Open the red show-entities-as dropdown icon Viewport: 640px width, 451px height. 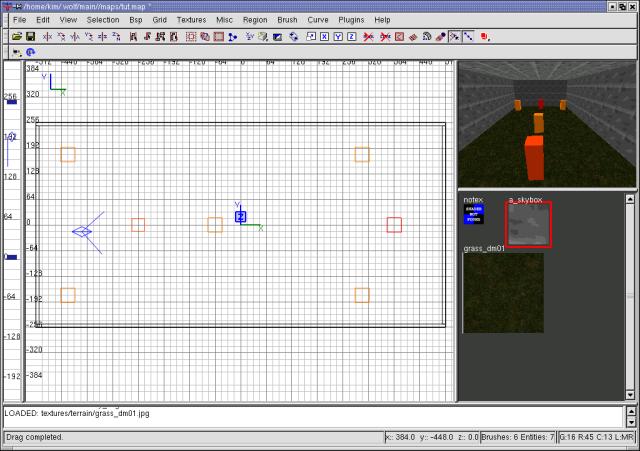pos(485,37)
